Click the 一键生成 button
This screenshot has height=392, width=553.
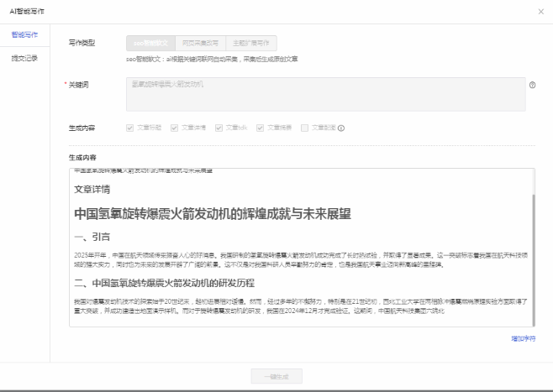tap(276, 377)
